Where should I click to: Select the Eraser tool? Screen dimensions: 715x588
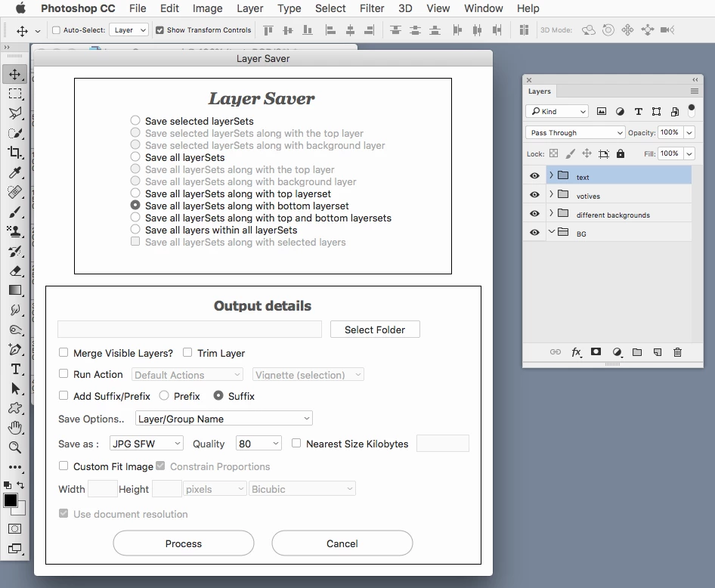(x=15, y=271)
